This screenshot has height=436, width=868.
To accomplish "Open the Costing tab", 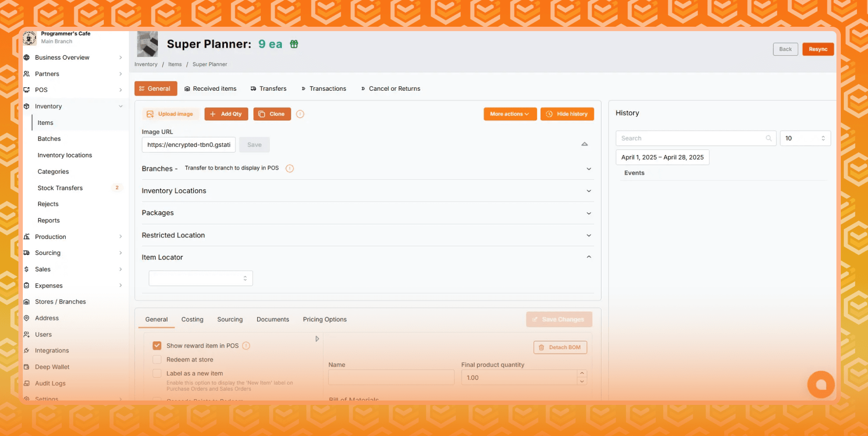I will coord(192,319).
